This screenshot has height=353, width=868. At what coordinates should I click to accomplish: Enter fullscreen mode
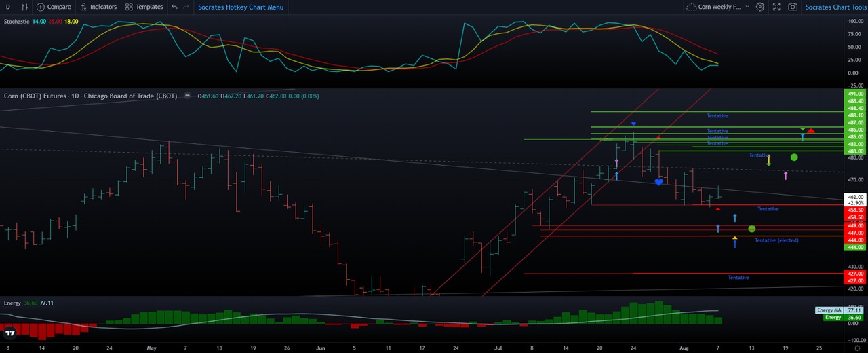(776, 7)
